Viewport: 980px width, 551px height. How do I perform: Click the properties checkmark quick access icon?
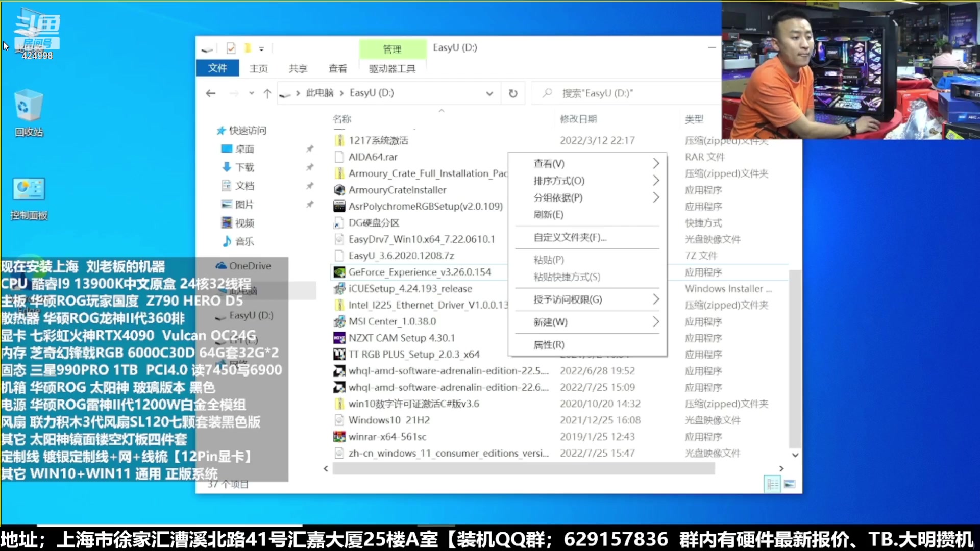231,48
